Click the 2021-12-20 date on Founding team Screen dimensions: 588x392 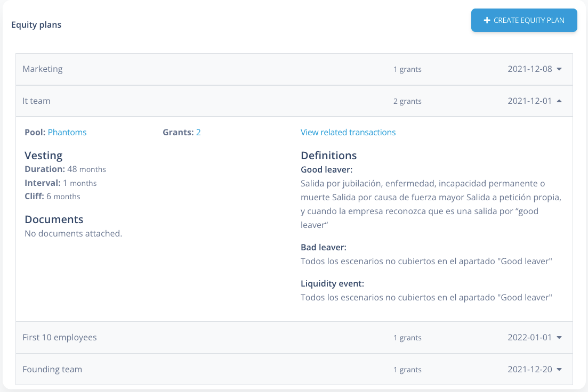pyautogui.click(x=529, y=369)
